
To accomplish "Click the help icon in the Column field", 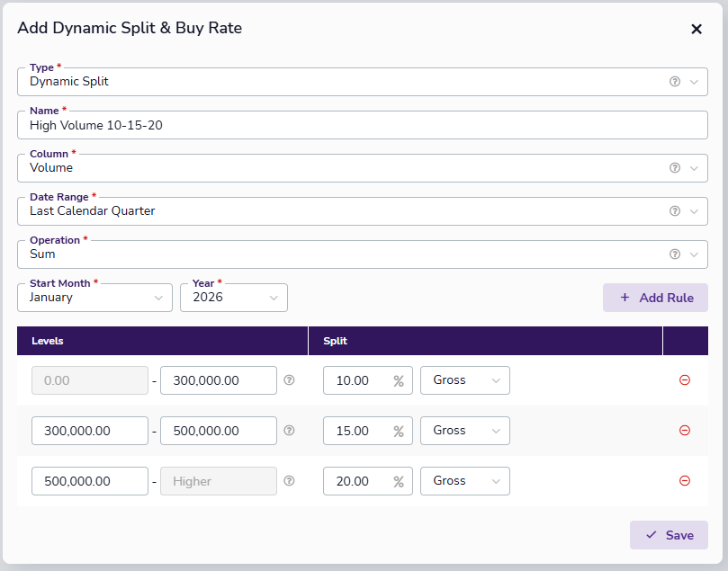I will (675, 168).
